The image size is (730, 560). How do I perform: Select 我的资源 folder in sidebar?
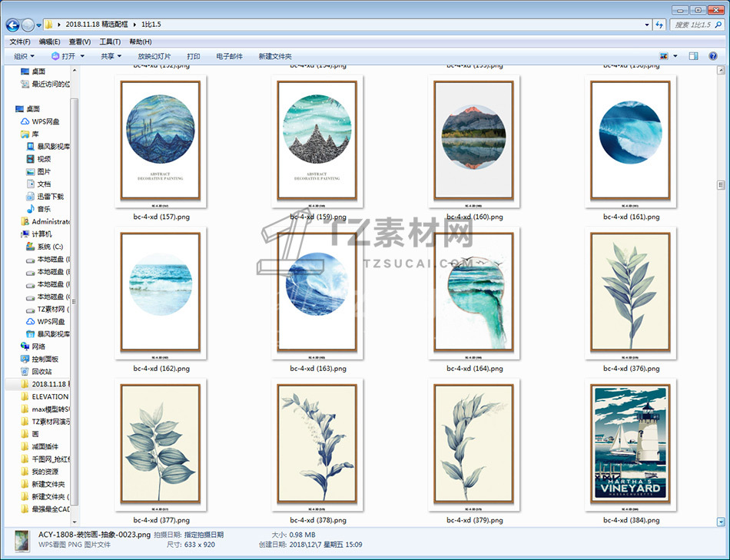[39, 472]
